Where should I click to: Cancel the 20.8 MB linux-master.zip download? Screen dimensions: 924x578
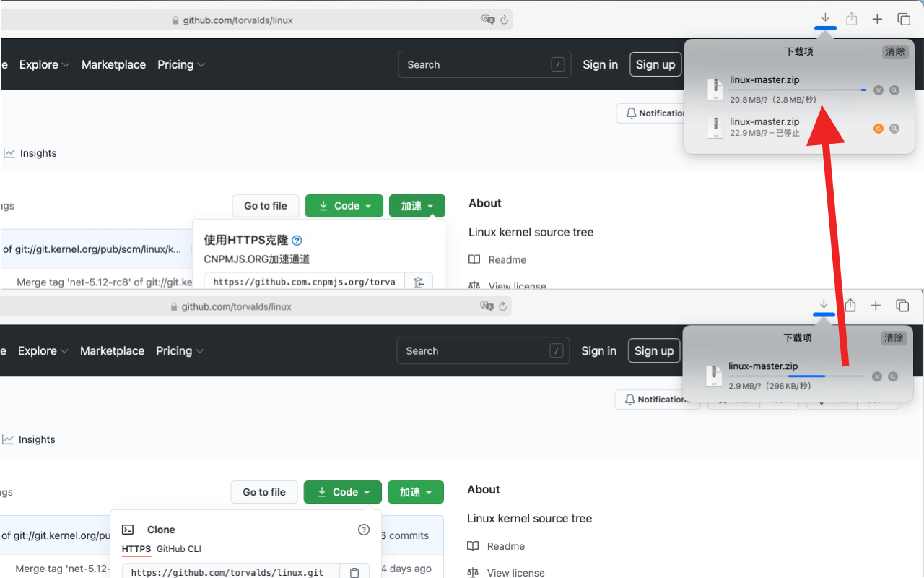click(x=879, y=90)
